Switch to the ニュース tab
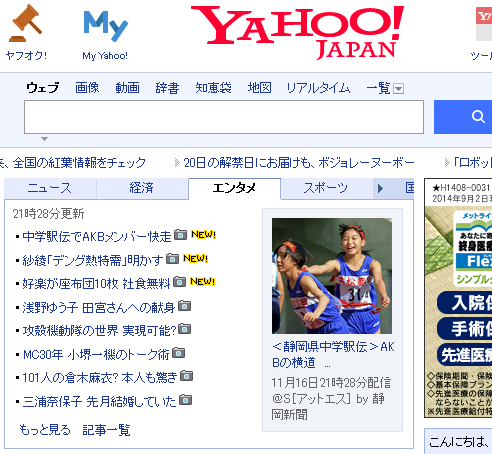The height and width of the screenshot is (454, 492). pyautogui.click(x=50, y=188)
